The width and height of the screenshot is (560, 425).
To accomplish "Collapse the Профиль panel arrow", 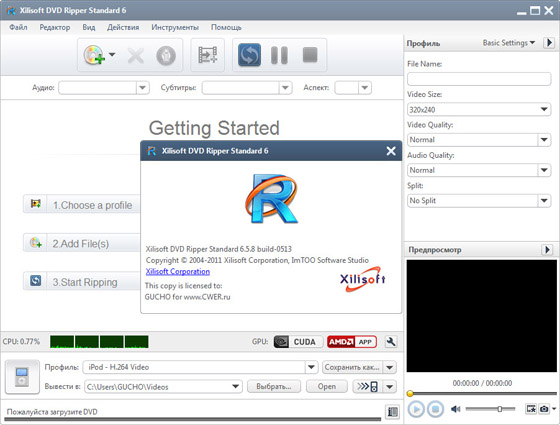I will click(x=549, y=43).
